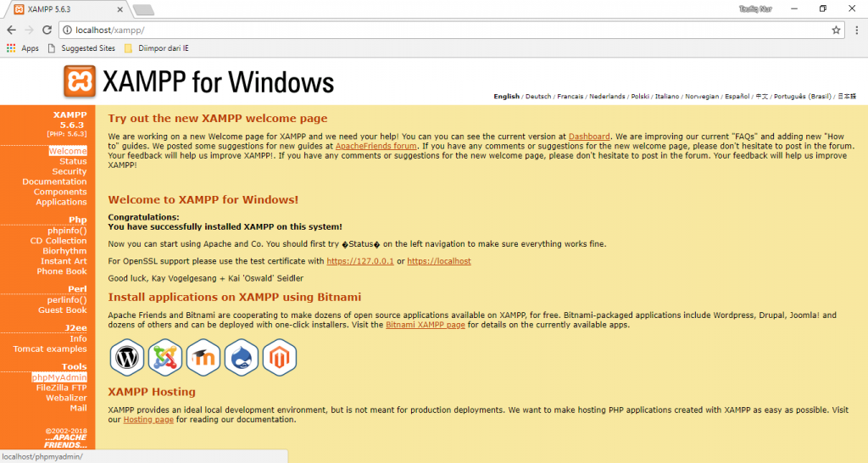This screenshot has height=463, width=868.
Task: Switch language to Nederlands
Action: pyautogui.click(x=607, y=97)
